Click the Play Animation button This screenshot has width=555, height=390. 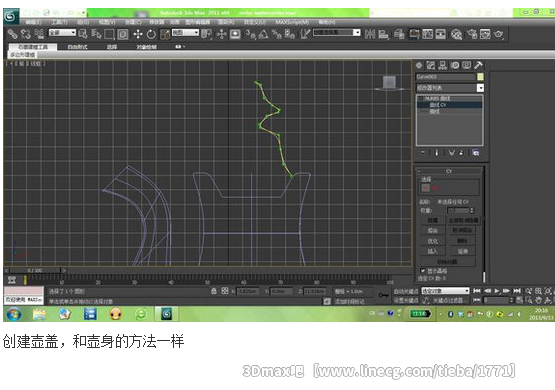[x=497, y=291]
